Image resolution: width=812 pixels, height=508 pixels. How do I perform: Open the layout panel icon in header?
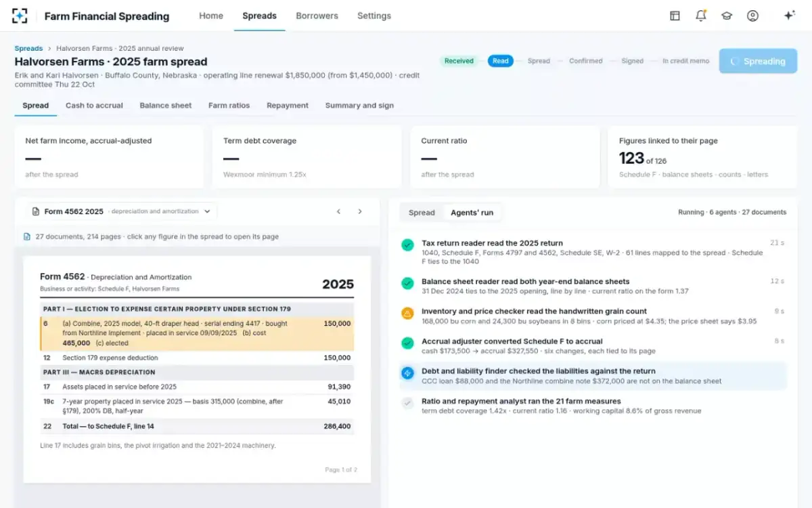(x=675, y=16)
